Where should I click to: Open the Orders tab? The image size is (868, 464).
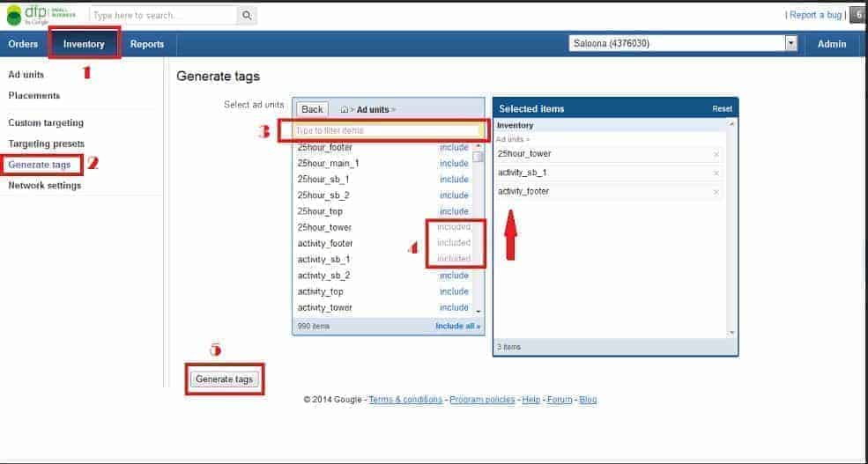coord(23,44)
